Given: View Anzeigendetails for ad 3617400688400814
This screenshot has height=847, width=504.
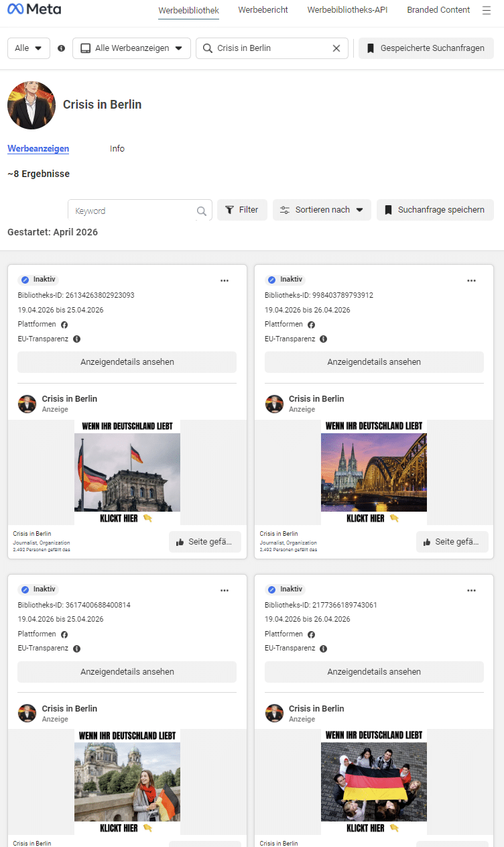Looking at the screenshot, I should click(127, 672).
